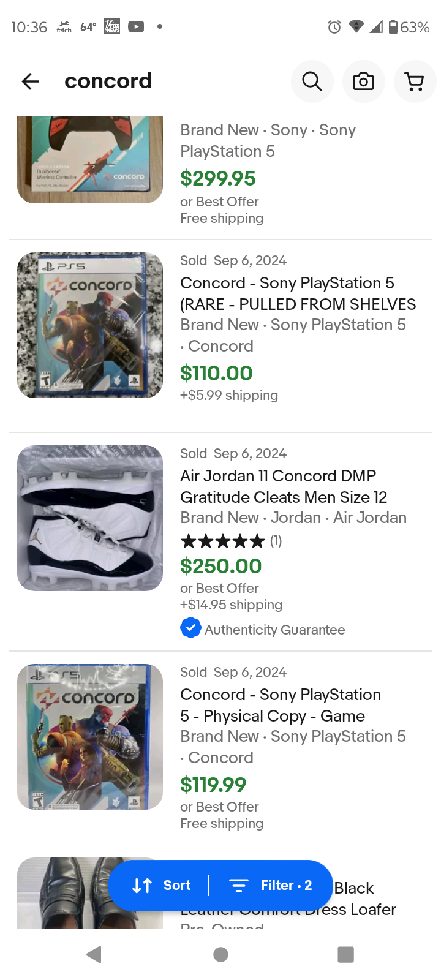Tap Android recent apps square

point(345,954)
